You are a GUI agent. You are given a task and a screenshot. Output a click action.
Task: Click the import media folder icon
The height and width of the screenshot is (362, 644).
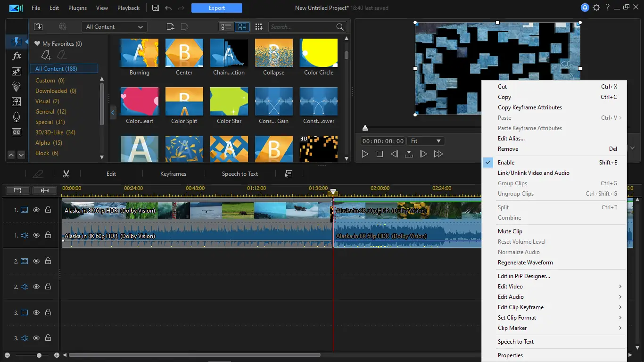tap(38, 27)
